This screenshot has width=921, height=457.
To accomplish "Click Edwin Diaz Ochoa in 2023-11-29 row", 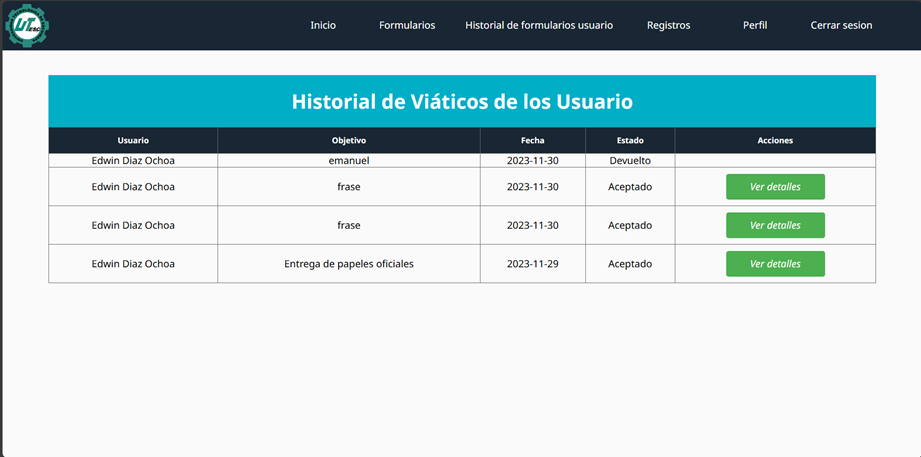I will click(133, 264).
